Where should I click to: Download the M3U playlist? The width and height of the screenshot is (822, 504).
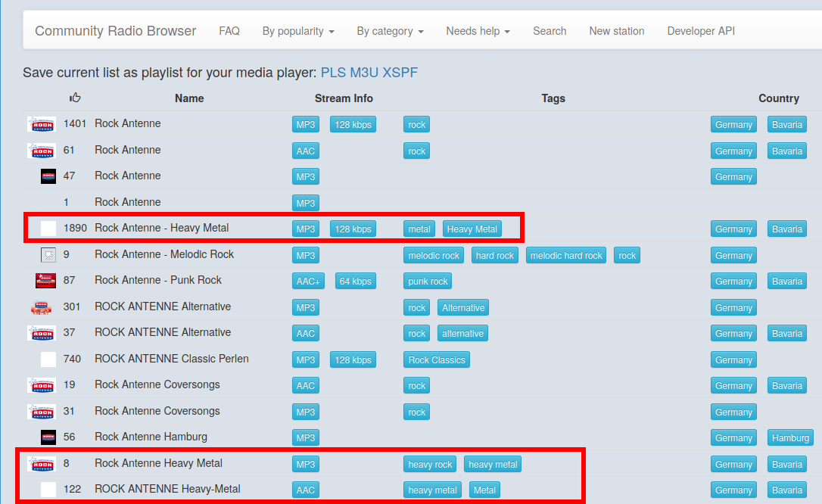(x=364, y=73)
